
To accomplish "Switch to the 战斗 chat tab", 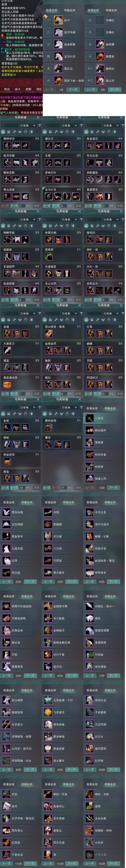I will click(18, 89).
